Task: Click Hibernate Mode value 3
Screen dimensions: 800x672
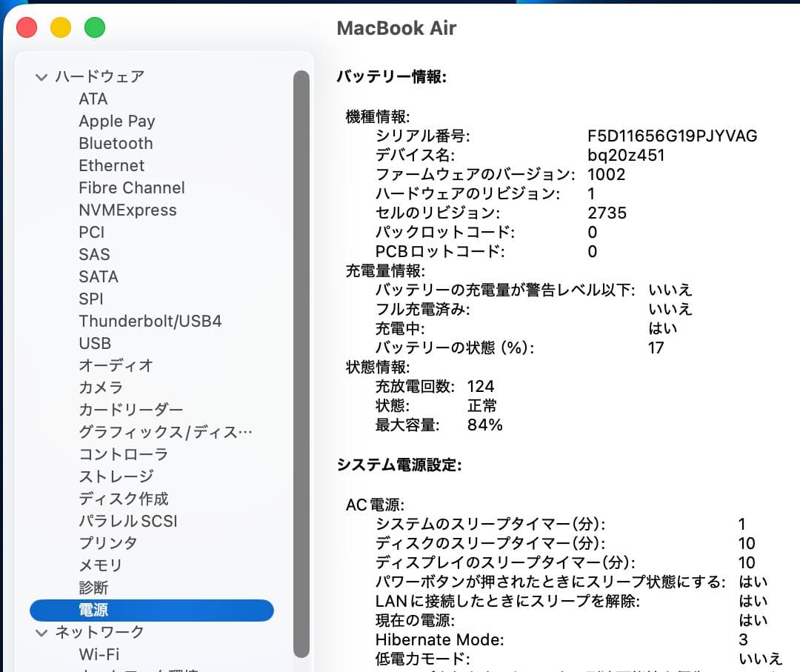Action: tap(744, 639)
